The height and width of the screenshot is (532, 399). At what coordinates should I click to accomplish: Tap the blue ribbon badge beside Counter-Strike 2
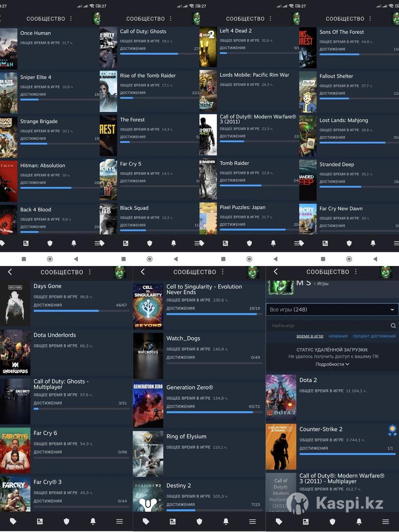pyautogui.click(x=392, y=430)
